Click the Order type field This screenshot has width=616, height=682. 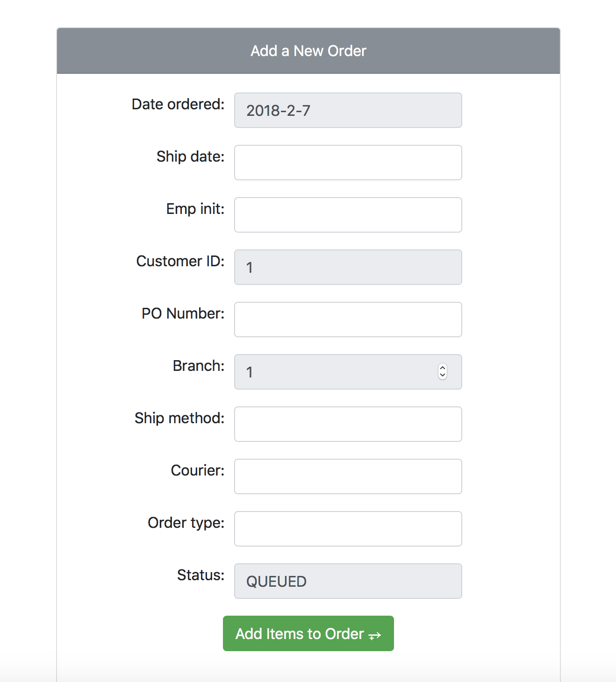[x=348, y=529]
